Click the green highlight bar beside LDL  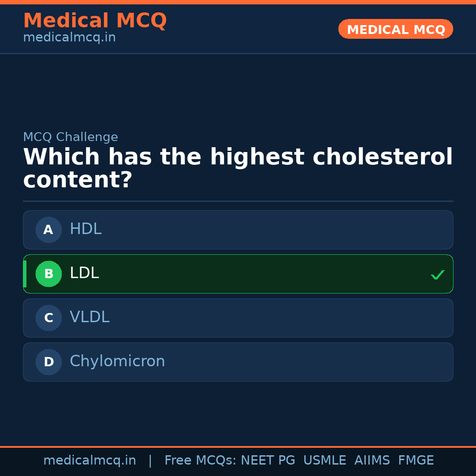point(25,274)
